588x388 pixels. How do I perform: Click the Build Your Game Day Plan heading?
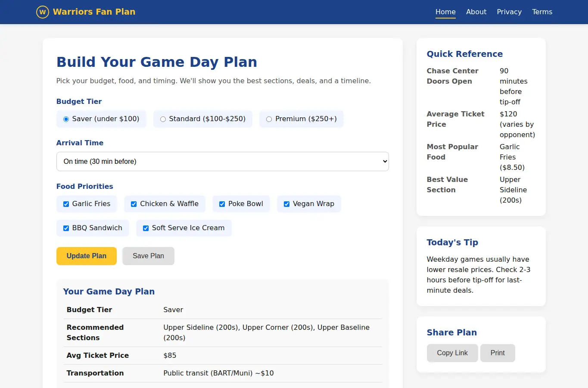point(157,62)
